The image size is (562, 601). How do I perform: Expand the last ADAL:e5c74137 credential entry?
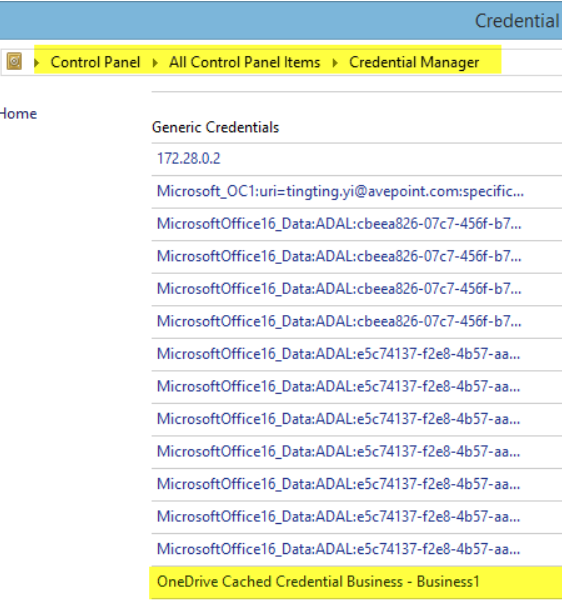coord(357,550)
